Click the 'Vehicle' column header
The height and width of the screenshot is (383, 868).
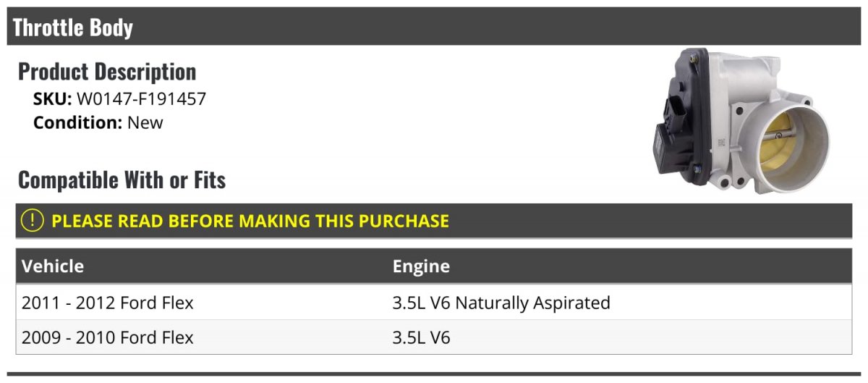(53, 266)
